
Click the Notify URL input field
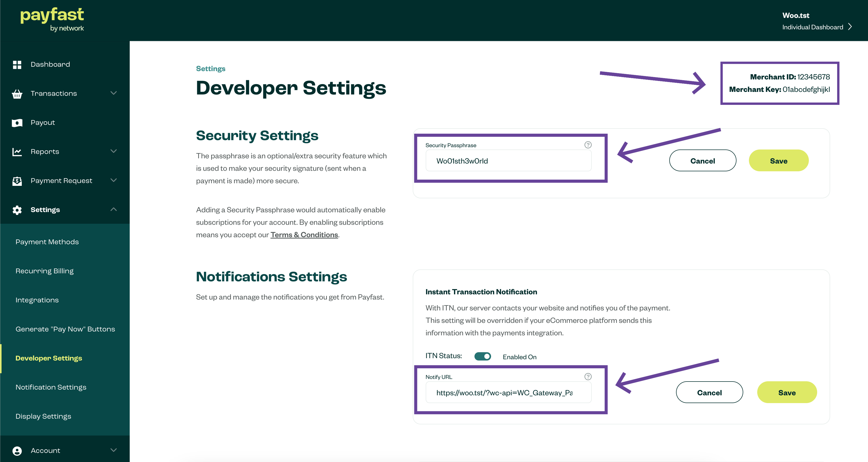(x=508, y=392)
